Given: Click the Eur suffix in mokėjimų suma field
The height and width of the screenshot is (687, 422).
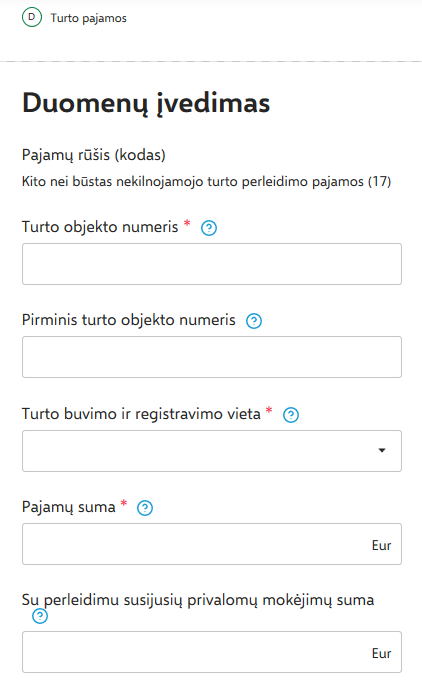Looking at the screenshot, I should click(381, 653).
